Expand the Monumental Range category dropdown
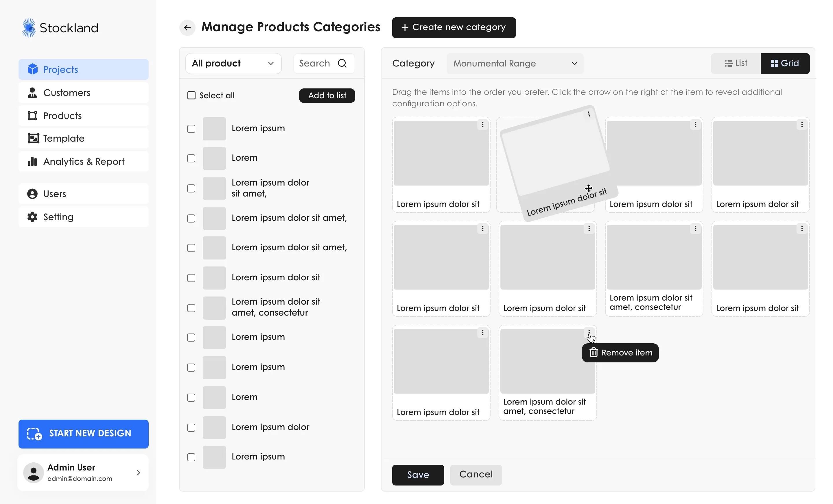Viewport: 833px width, 504px height. tap(515, 64)
